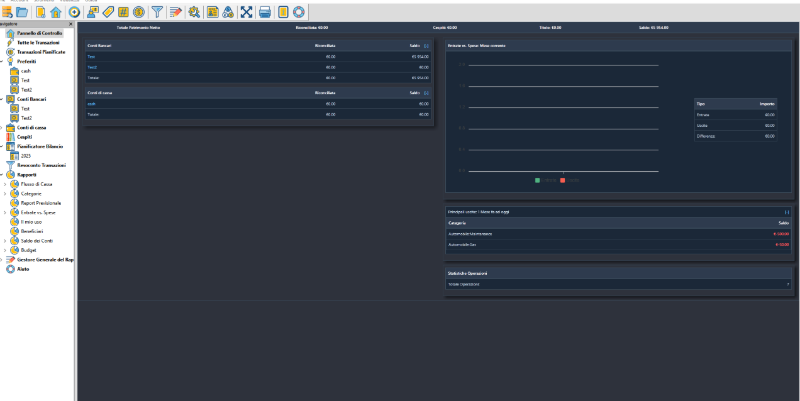
Task: Collapse the Preferiti tree node
Action: click(x=2, y=61)
